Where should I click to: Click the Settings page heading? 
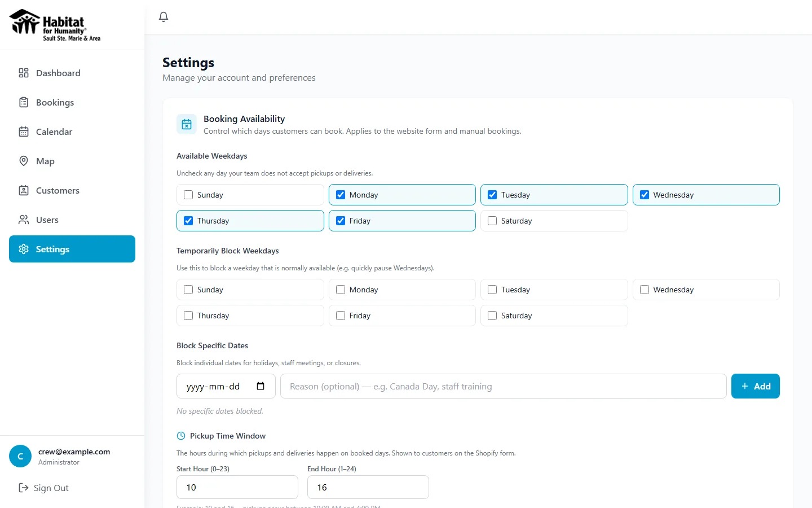click(188, 62)
